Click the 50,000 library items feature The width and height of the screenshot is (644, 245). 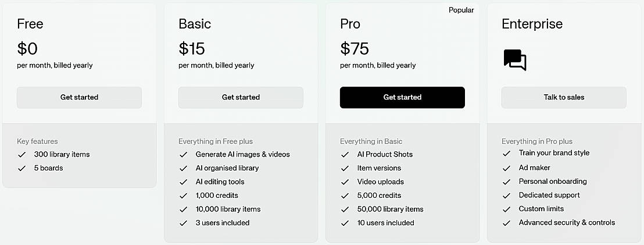coord(390,210)
